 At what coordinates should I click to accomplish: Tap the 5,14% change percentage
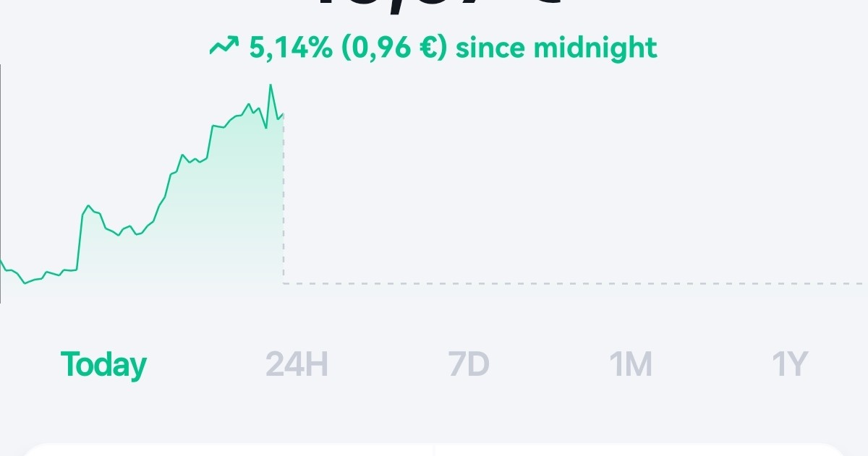click(291, 48)
